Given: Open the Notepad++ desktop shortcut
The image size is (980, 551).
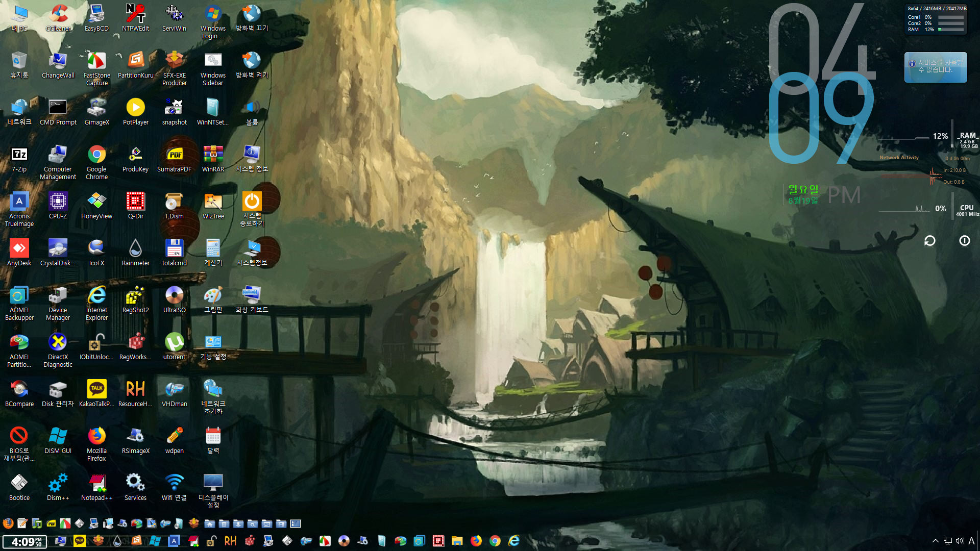Looking at the screenshot, I should click(96, 487).
